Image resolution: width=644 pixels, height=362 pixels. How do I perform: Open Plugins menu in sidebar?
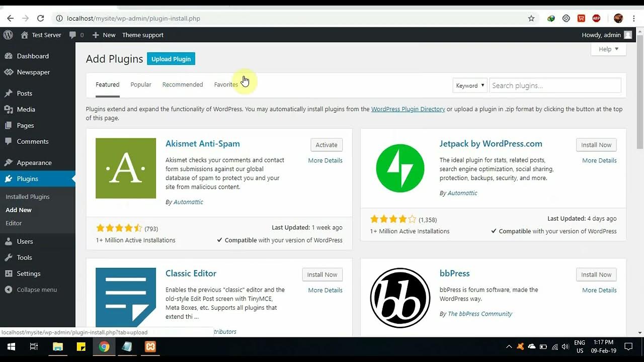click(x=38, y=178)
